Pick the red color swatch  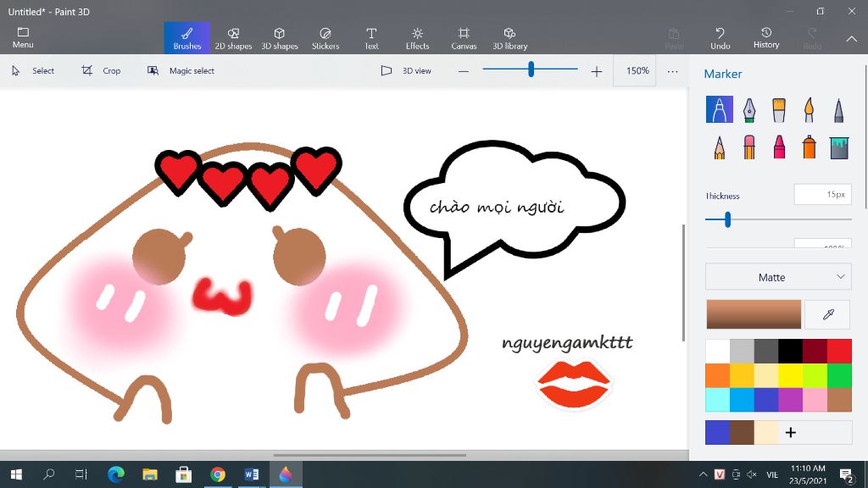click(839, 351)
